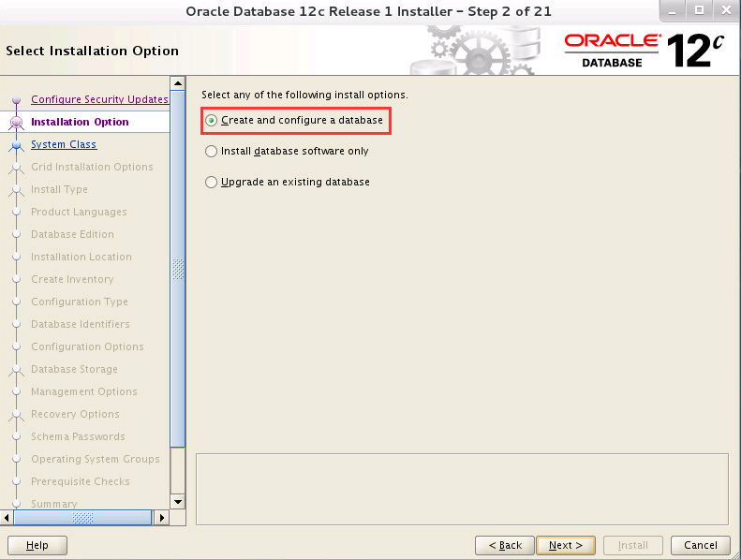This screenshot has width=741, height=560.
Task: Click horizontal scroll left arrow
Action: 7,518
